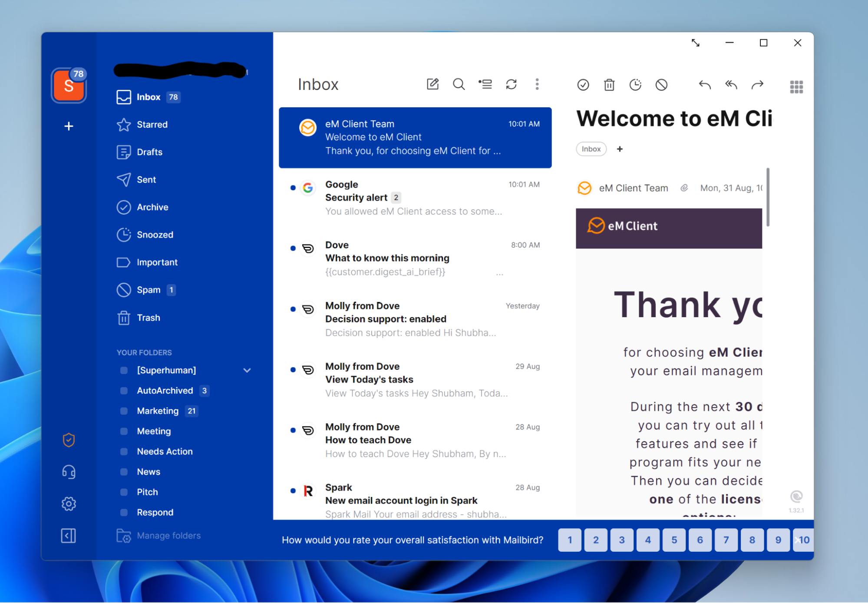This screenshot has width=868, height=603.
Task: Click the Inbox tag chip on email
Action: (591, 149)
